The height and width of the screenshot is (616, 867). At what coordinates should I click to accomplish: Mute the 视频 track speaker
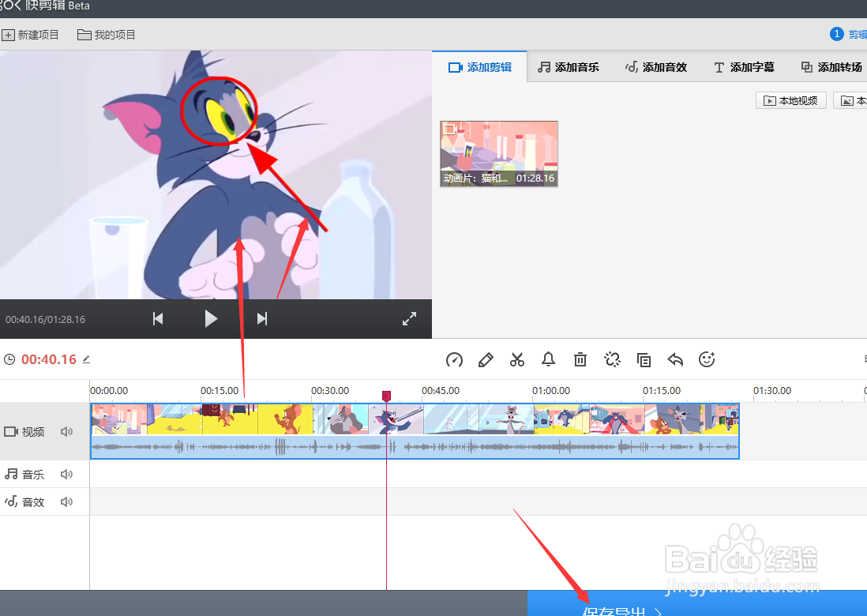click(x=66, y=431)
